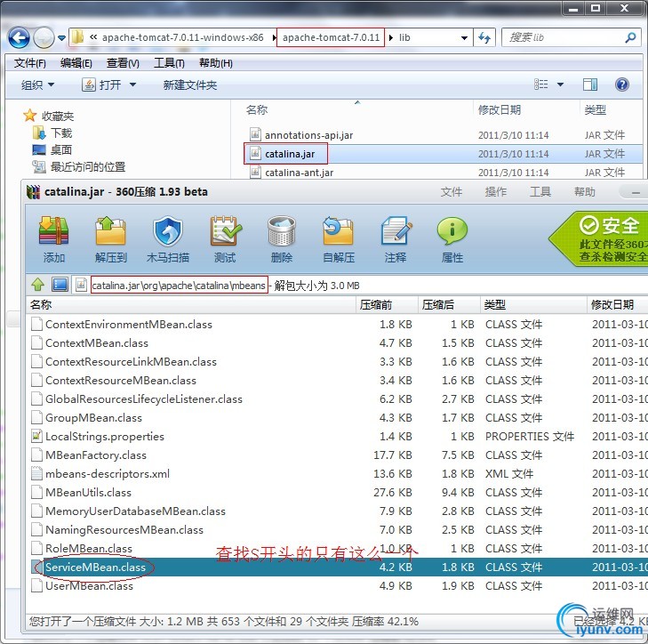Click the 解压到 (Extract to) icon
This screenshot has width=648, height=644.
point(110,231)
